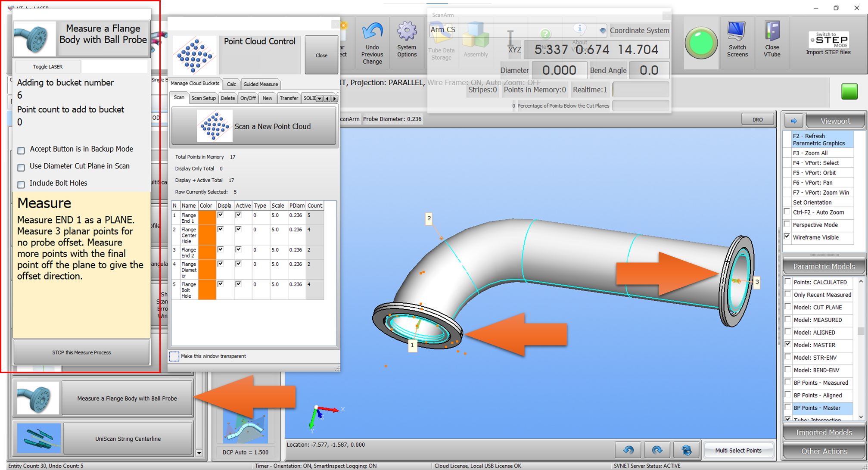
Task: Click blue arrow icon beside Viewport
Action: click(793, 121)
